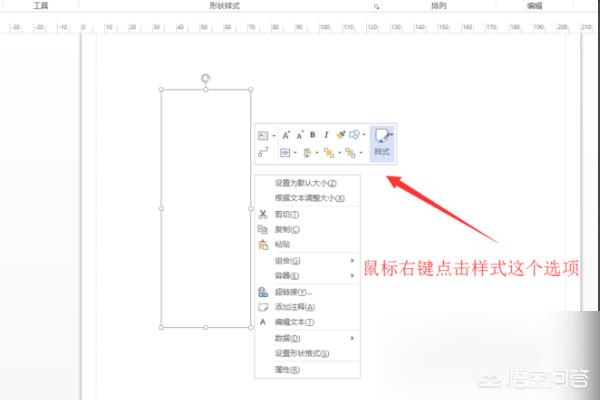Click the text block alignment icon
Screen dimensions: 600x400
pyautogui.click(x=285, y=153)
